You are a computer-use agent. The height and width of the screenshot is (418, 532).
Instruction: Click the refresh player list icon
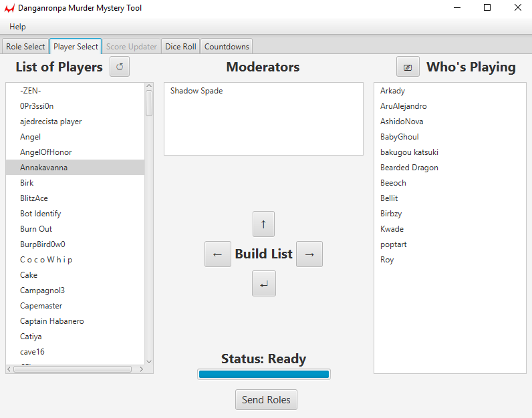click(120, 67)
